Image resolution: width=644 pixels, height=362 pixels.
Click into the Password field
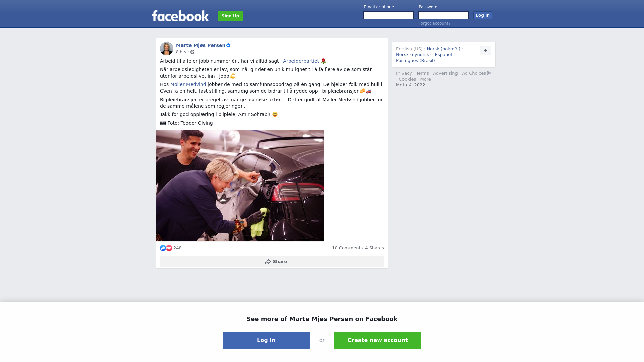click(443, 15)
